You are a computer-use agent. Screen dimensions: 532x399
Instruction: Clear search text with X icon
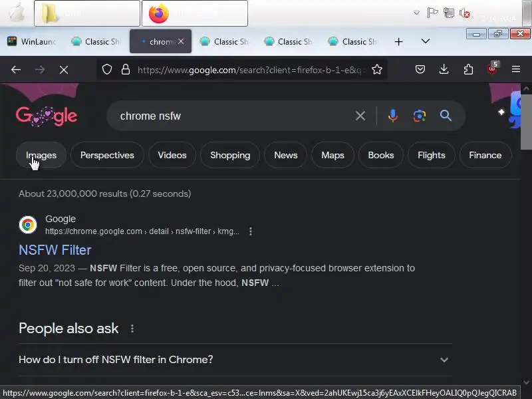coord(360,116)
